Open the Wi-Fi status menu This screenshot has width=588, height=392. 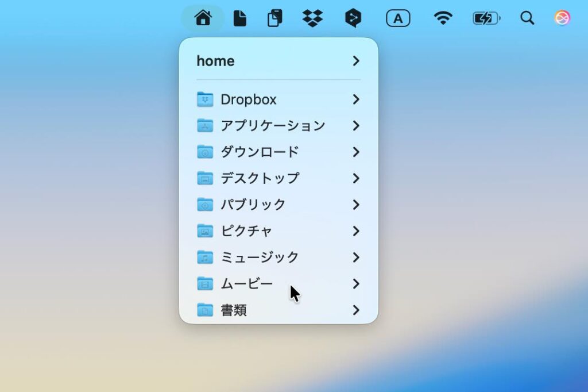(443, 18)
